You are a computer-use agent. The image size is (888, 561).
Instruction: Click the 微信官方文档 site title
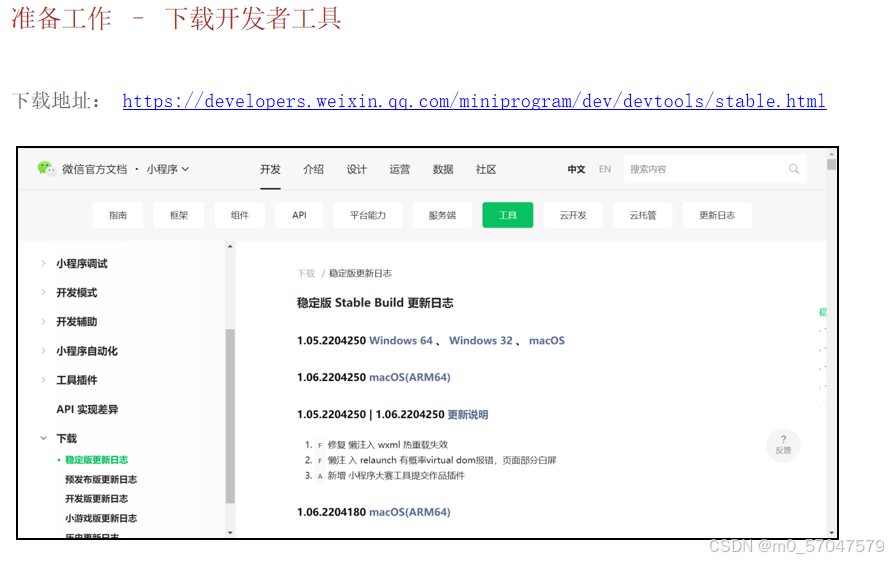(x=94, y=169)
